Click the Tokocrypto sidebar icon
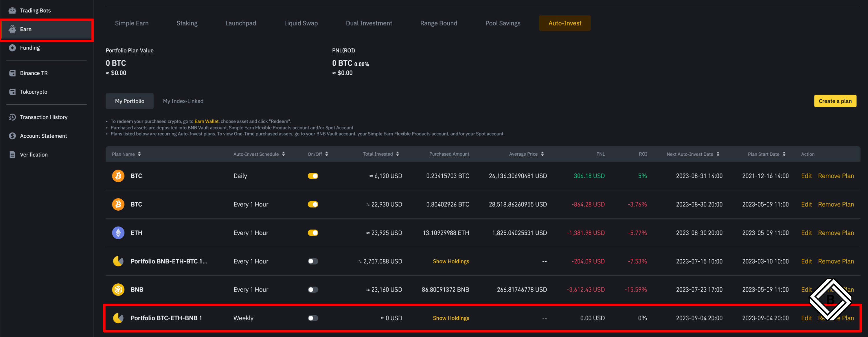This screenshot has width=868, height=337. pyautogui.click(x=12, y=92)
